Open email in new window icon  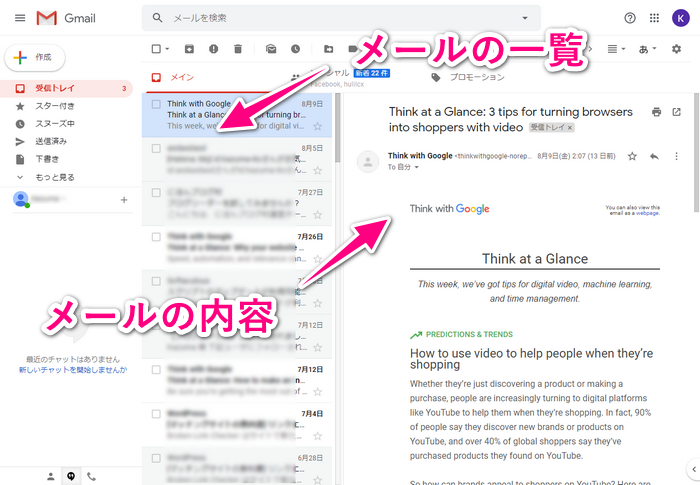(676, 112)
